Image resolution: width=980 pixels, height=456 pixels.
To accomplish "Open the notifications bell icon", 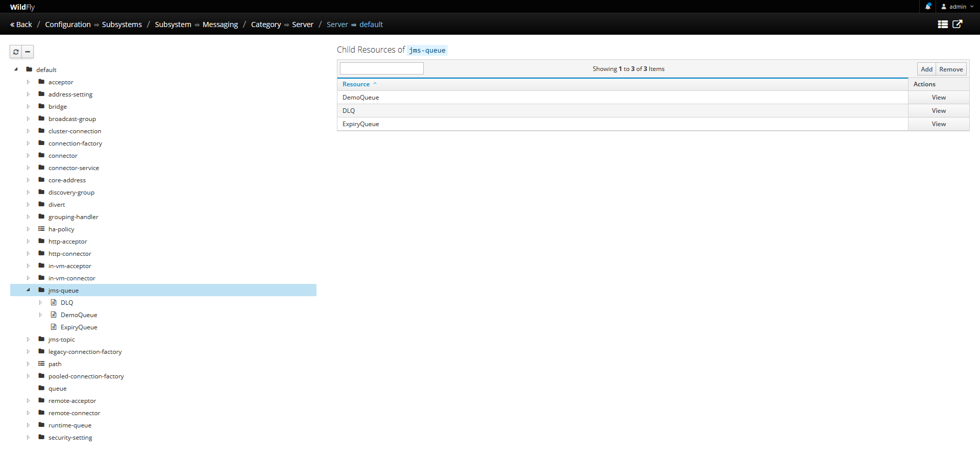I will coord(928,7).
